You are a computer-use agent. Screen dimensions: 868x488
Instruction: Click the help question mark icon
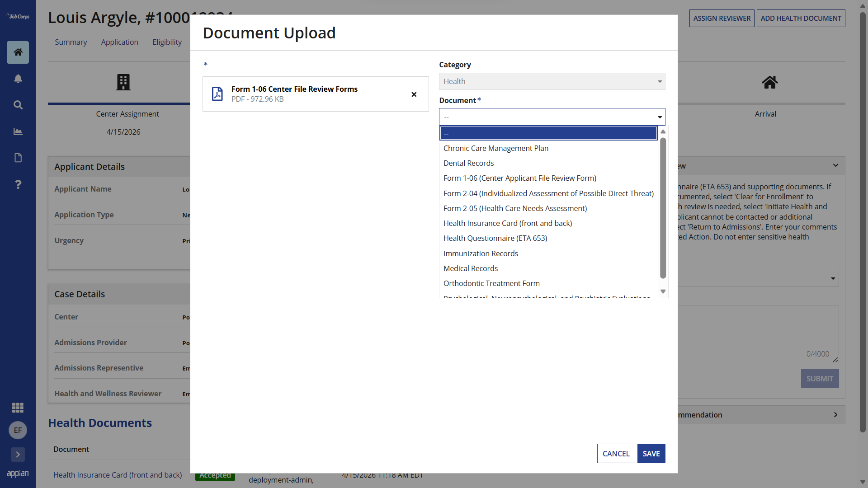(18, 184)
